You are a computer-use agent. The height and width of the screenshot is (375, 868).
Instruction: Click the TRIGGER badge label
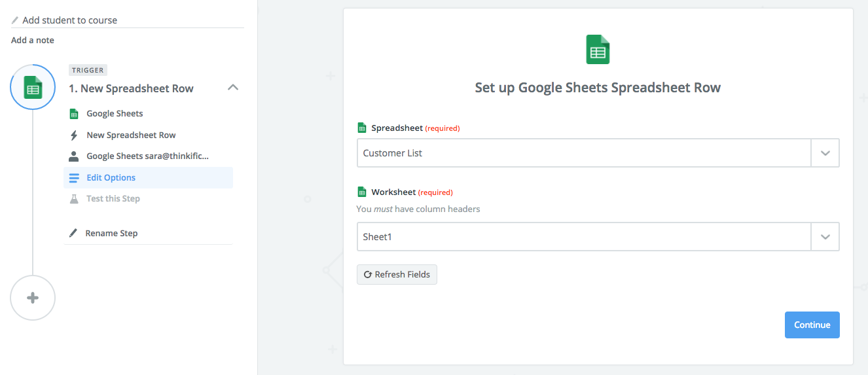(x=88, y=70)
